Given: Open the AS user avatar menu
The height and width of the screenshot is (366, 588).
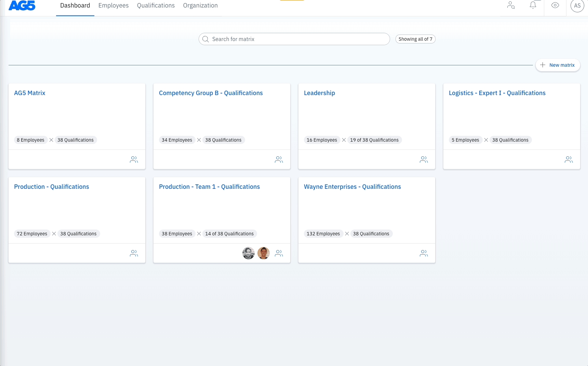Looking at the screenshot, I should pyautogui.click(x=577, y=5).
